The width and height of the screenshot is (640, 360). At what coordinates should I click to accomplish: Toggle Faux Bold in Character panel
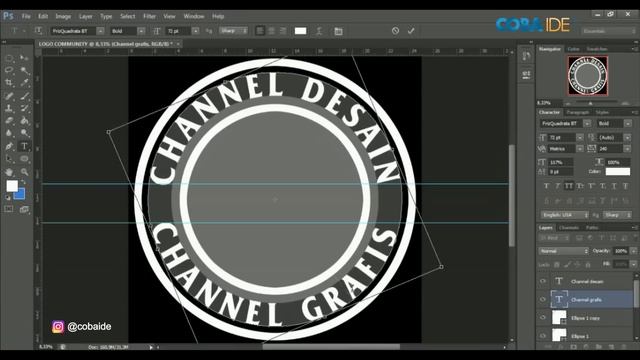click(x=547, y=186)
